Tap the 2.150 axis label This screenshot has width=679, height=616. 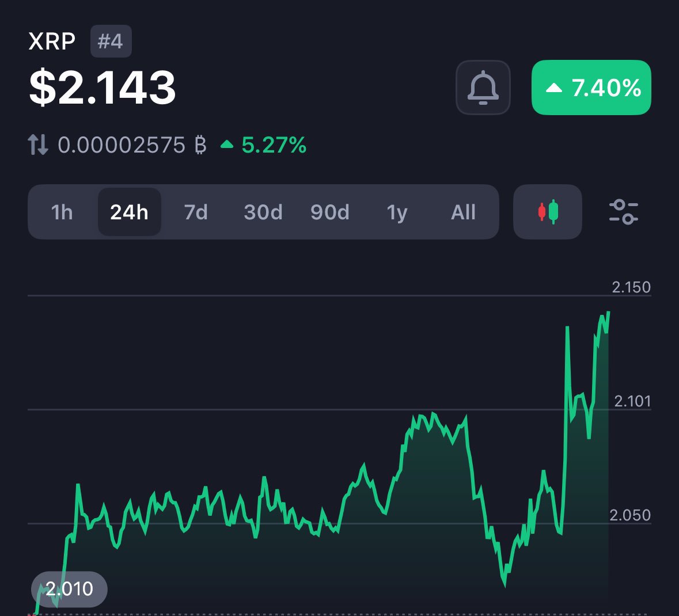pyautogui.click(x=631, y=287)
